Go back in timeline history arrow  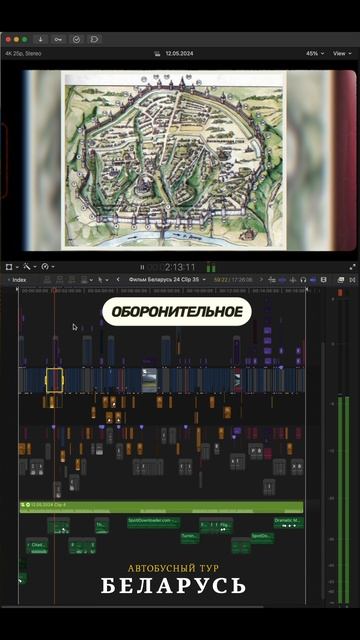(118, 280)
